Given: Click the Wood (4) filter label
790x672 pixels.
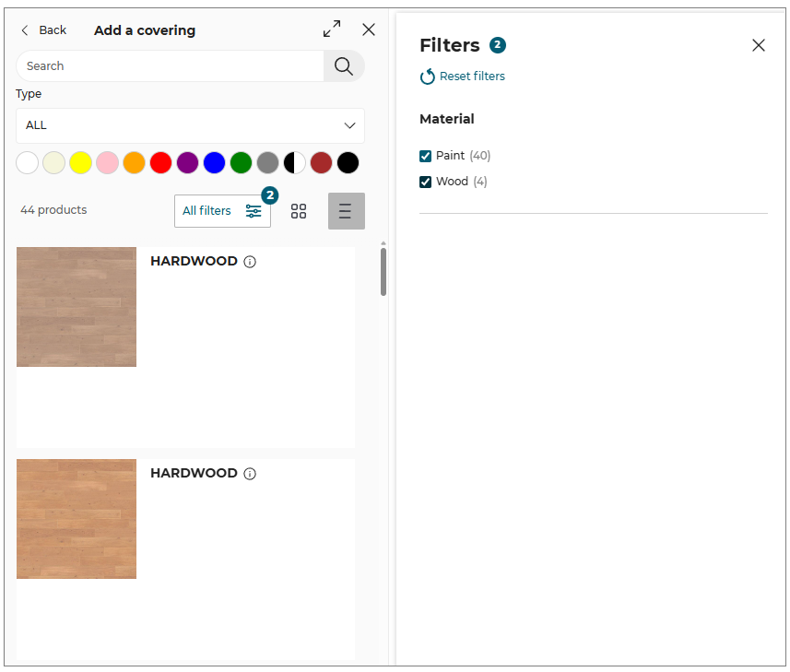Looking at the screenshot, I should (462, 182).
